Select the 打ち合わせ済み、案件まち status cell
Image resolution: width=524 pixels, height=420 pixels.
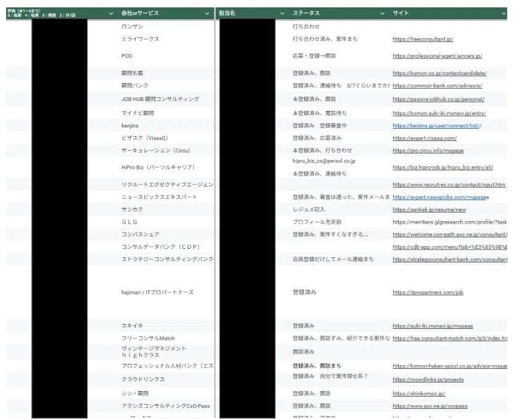tap(325, 39)
